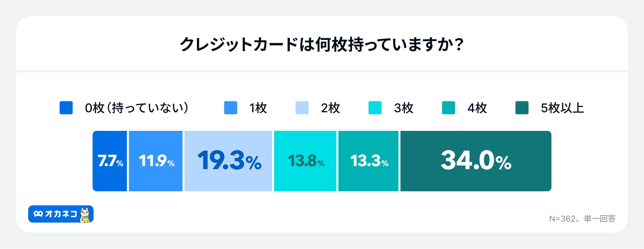The width and height of the screenshot is (644, 249).
Task: Click the 2枚 light blue legend square
Action: pyautogui.click(x=302, y=108)
